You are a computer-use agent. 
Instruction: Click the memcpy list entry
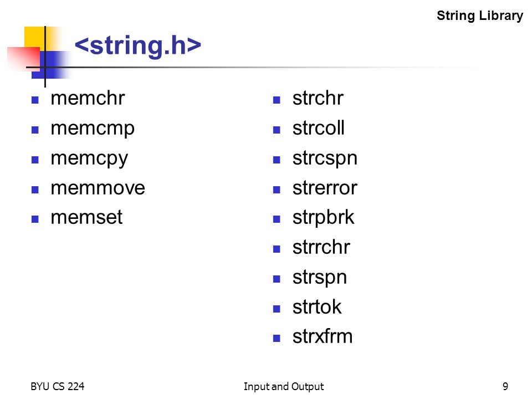(89, 159)
